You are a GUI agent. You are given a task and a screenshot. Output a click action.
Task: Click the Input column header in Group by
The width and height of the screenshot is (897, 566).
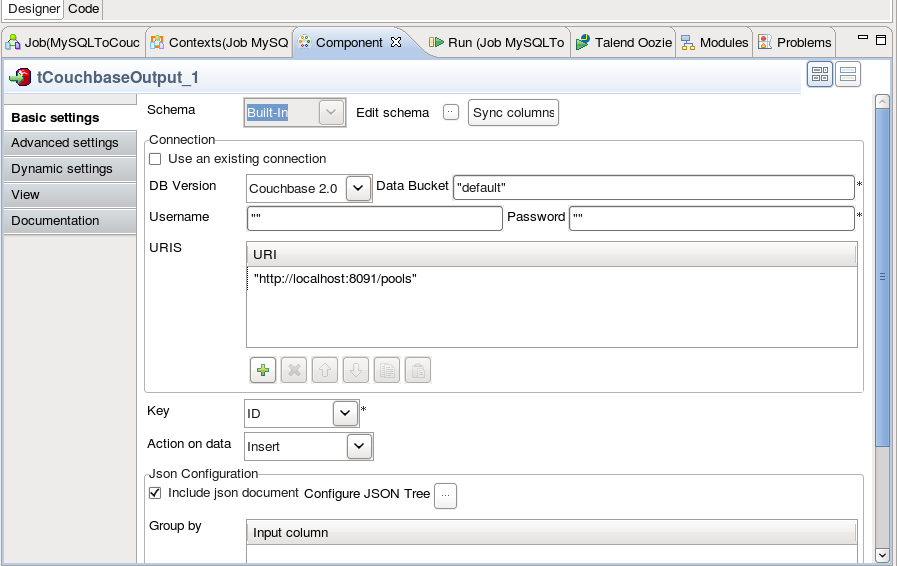pyautogui.click(x=551, y=533)
